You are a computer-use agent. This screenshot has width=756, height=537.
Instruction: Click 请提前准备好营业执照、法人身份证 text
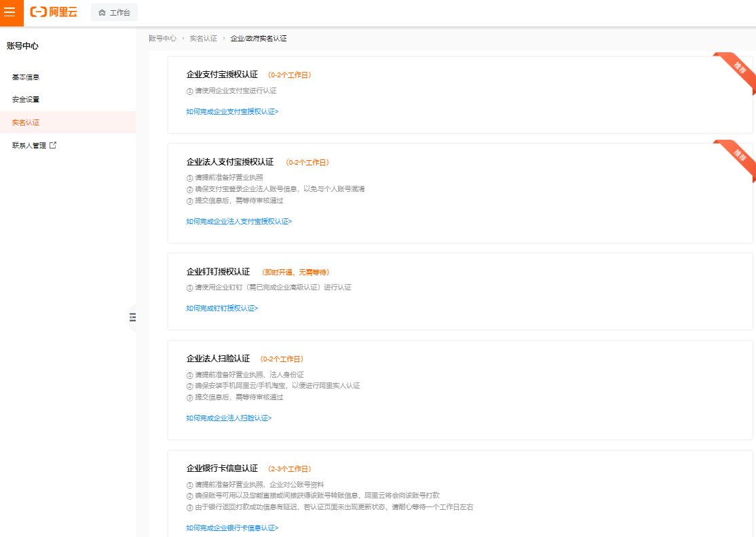pyautogui.click(x=249, y=375)
